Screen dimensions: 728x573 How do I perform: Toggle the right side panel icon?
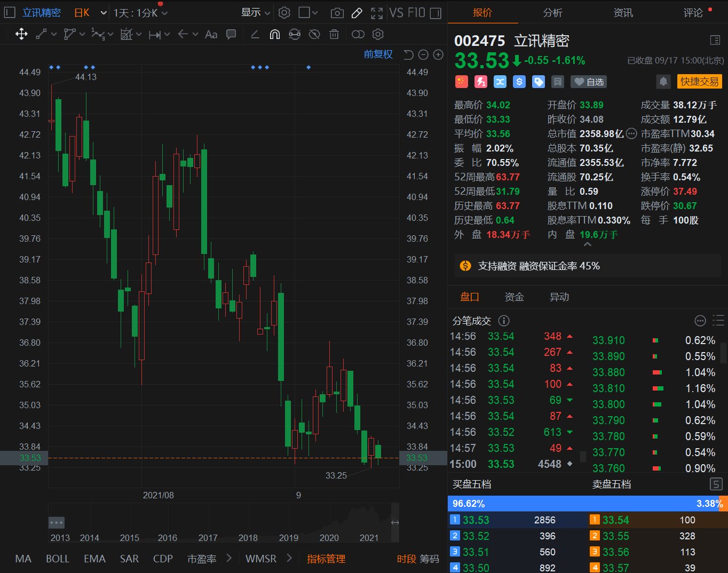click(x=436, y=13)
